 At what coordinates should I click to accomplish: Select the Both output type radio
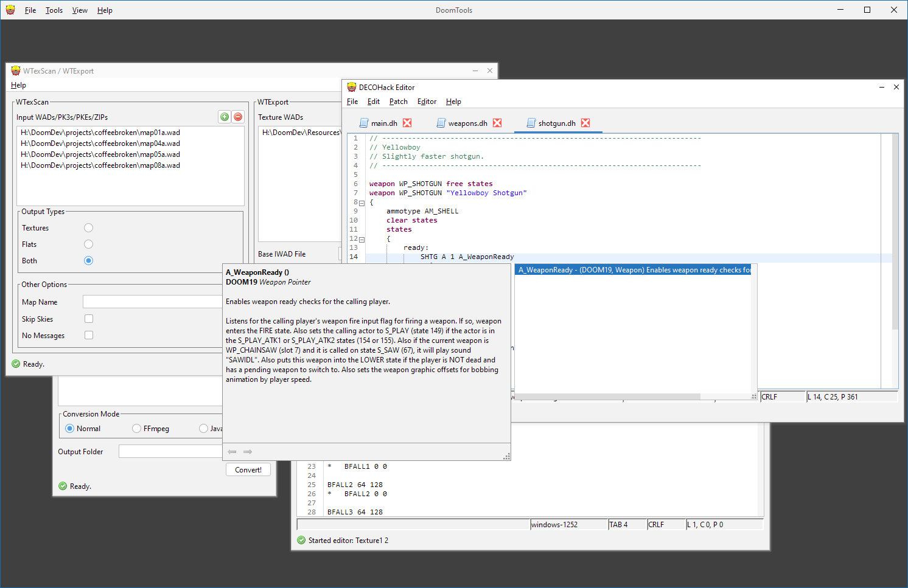(89, 261)
